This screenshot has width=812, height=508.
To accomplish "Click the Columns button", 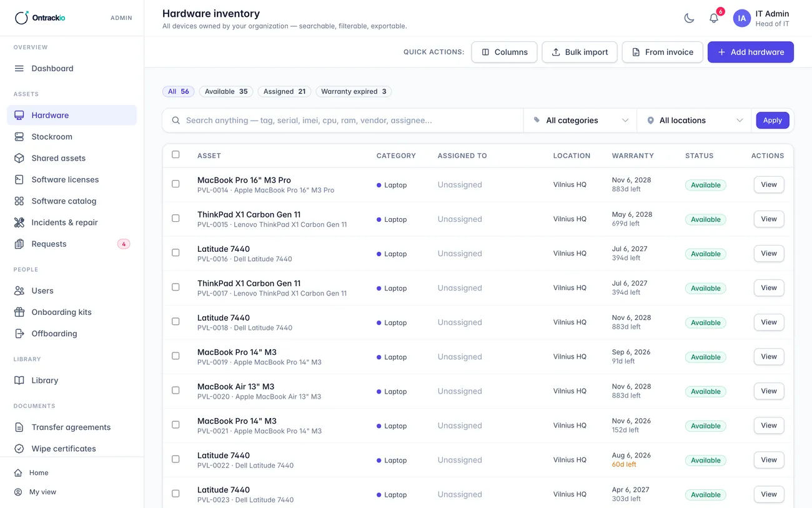I will tap(504, 52).
